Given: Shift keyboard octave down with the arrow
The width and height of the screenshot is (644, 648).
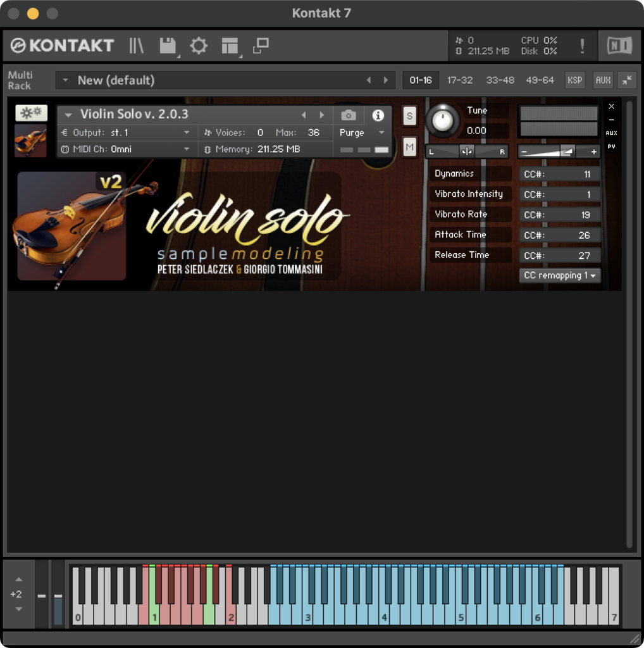Looking at the screenshot, I should [x=18, y=609].
